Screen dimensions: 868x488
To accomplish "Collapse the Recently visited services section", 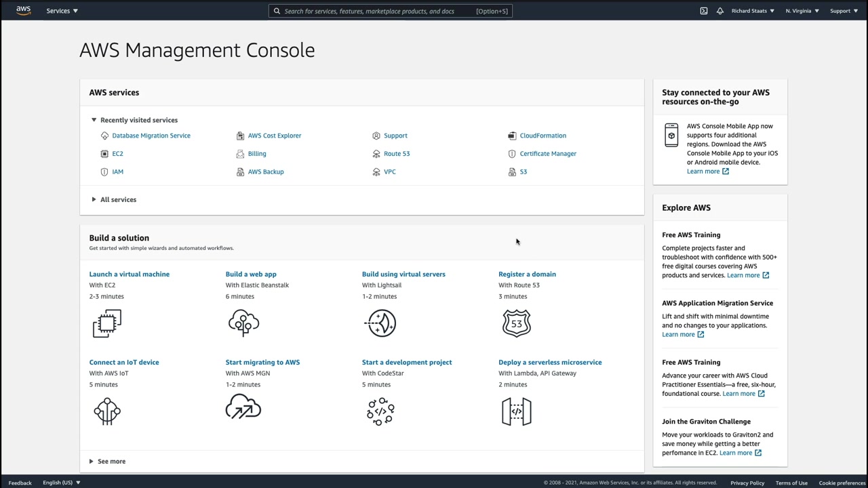I will click(94, 120).
